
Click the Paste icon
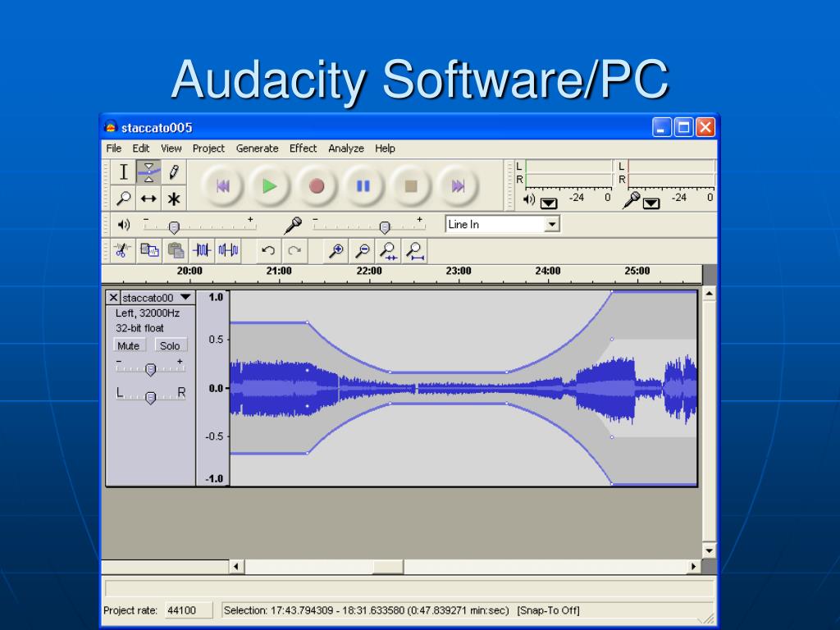click(176, 250)
